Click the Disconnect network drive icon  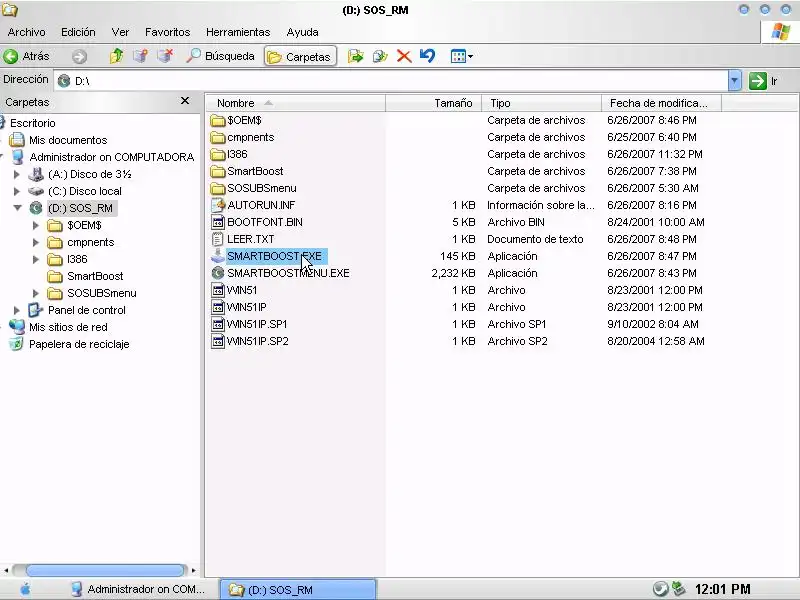click(x=165, y=56)
